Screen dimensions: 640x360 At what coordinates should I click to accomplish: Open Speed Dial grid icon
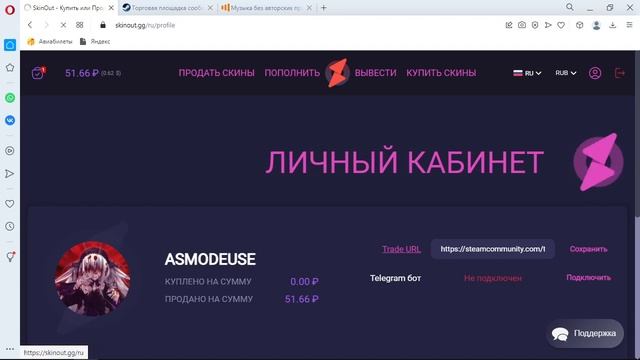(80, 25)
